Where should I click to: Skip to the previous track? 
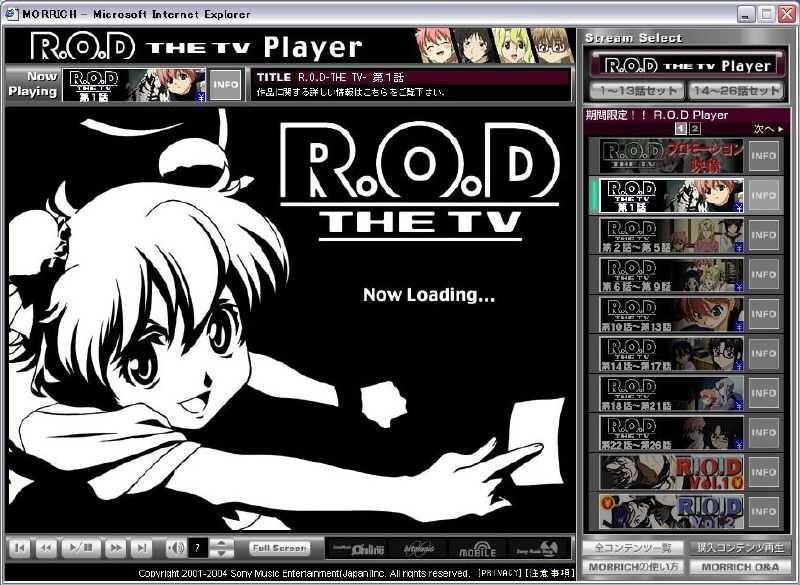(x=20, y=548)
